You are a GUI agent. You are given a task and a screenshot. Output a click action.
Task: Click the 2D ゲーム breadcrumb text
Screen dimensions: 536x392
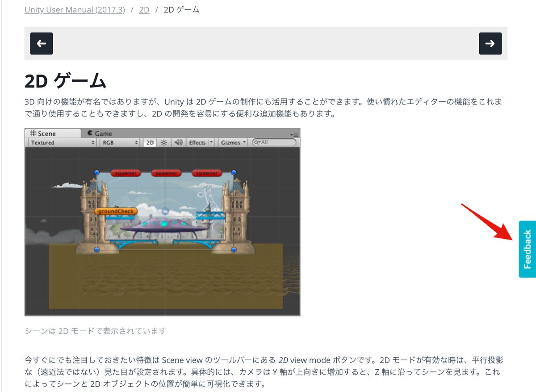(181, 9)
